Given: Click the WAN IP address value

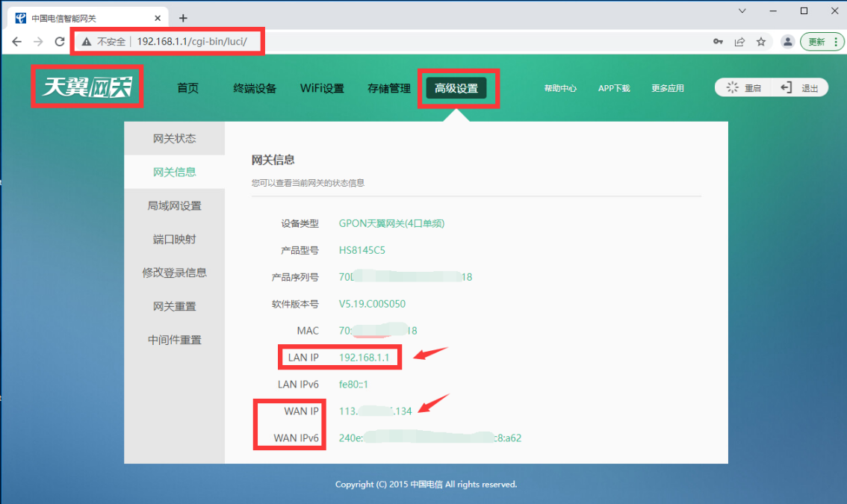Looking at the screenshot, I should pos(376,411).
